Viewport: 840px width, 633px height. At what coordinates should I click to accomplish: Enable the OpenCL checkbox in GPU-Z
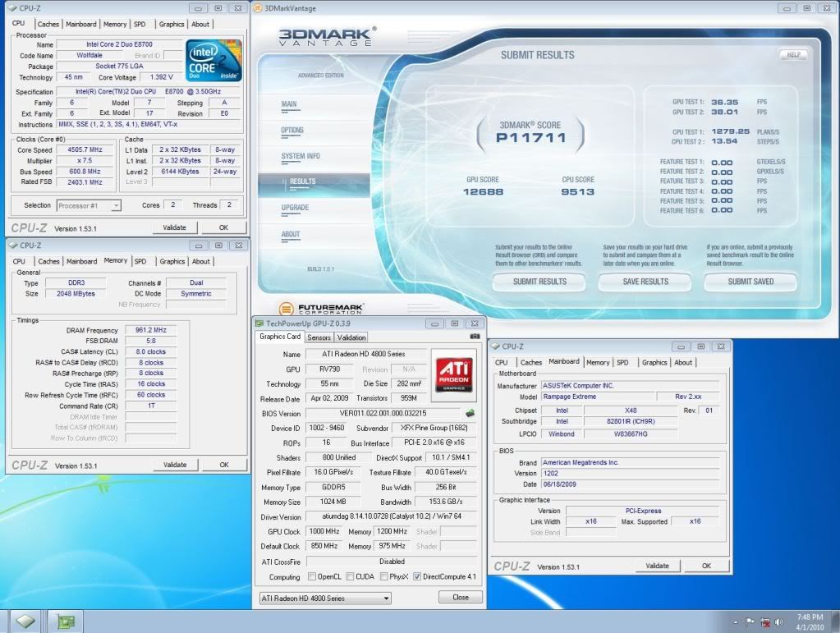pyautogui.click(x=312, y=577)
